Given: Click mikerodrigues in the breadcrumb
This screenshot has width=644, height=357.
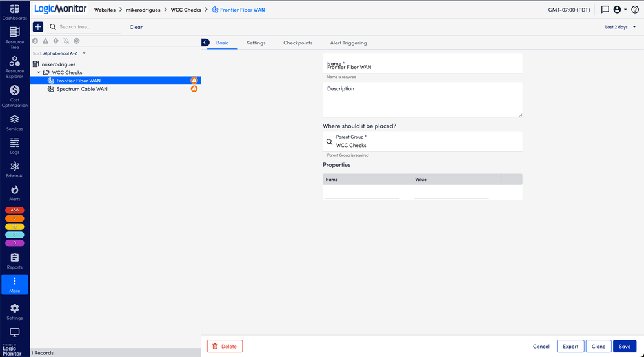Looking at the screenshot, I should click(x=143, y=10).
